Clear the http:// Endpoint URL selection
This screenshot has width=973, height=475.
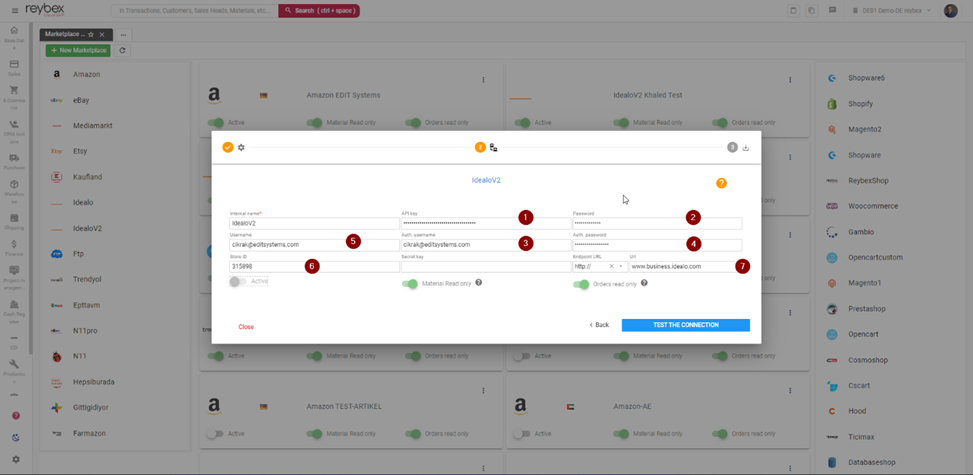[x=611, y=266]
